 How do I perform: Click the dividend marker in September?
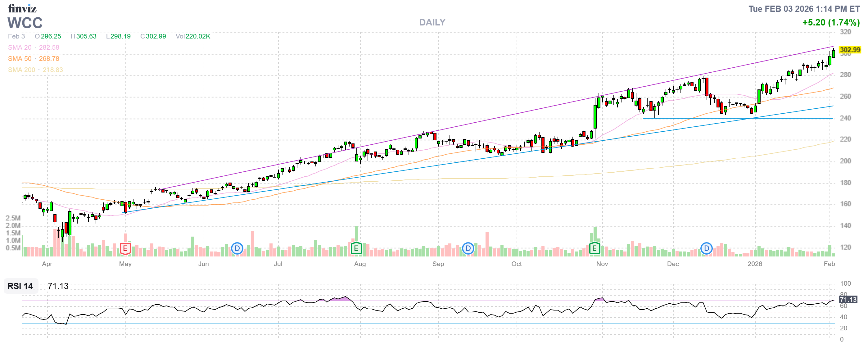468,249
